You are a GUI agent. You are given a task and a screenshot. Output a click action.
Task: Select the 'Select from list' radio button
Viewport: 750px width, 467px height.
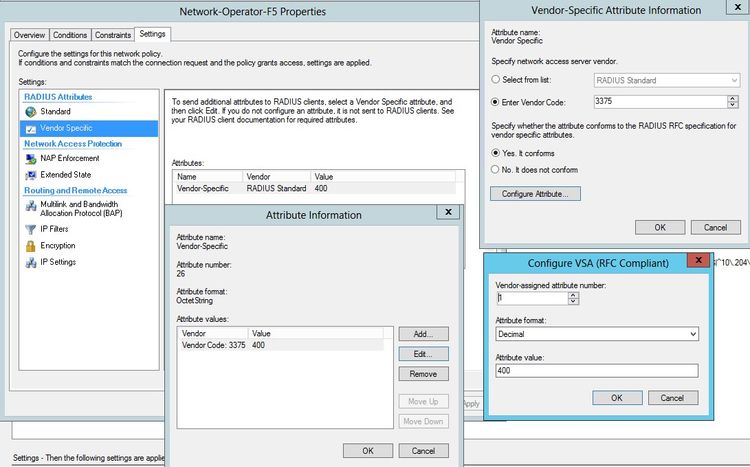(496, 79)
